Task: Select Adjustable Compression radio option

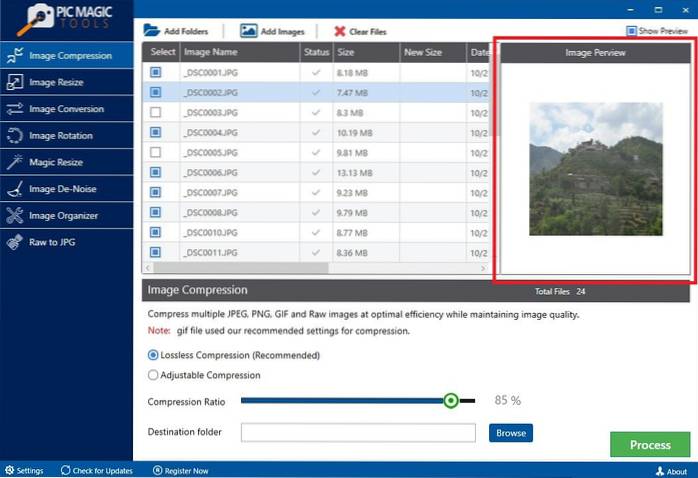Action: pos(153,375)
